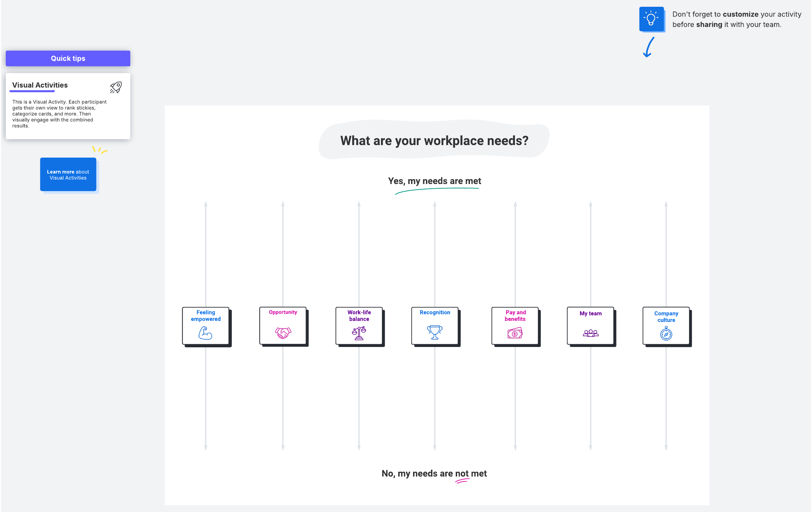The width and height of the screenshot is (812, 512).
Task: Click the people group icon on My team
Action: coord(590,333)
